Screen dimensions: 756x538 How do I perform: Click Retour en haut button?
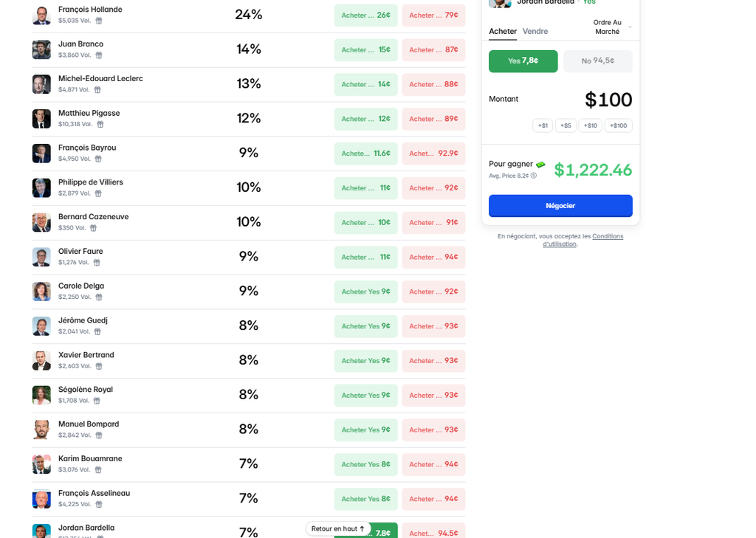[338, 529]
